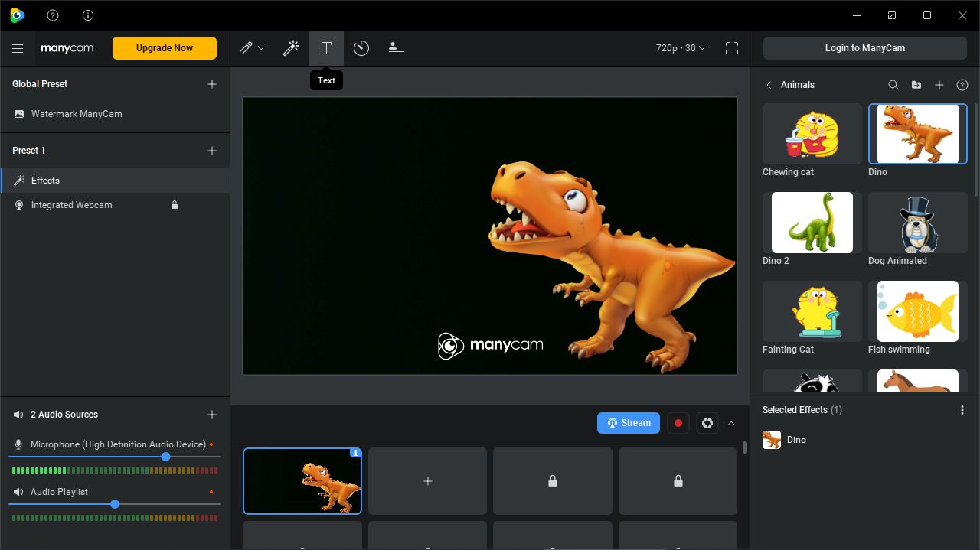Click the speaker icon beside 2 Audio Sources
The width and height of the screenshot is (980, 550).
(x=18, y=415)
